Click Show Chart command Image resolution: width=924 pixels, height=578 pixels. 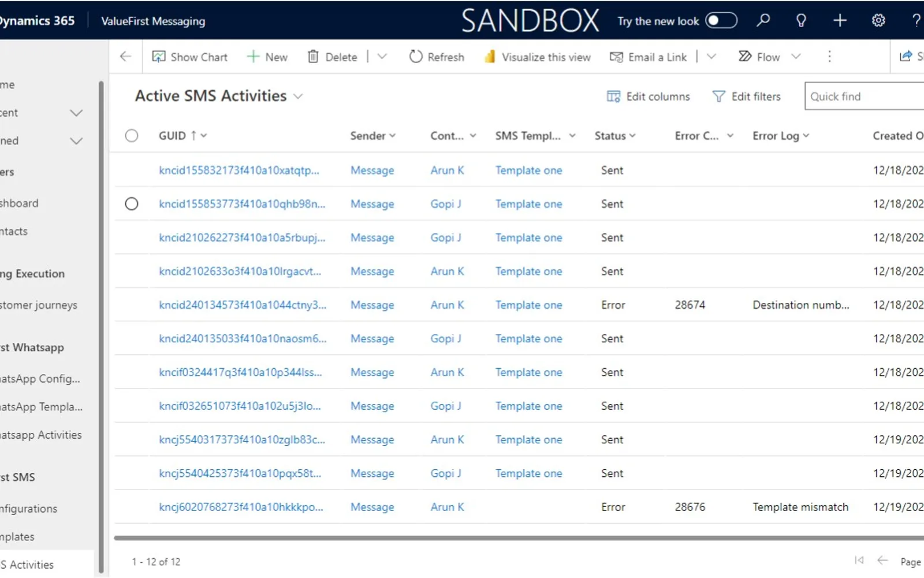[190, 57]
